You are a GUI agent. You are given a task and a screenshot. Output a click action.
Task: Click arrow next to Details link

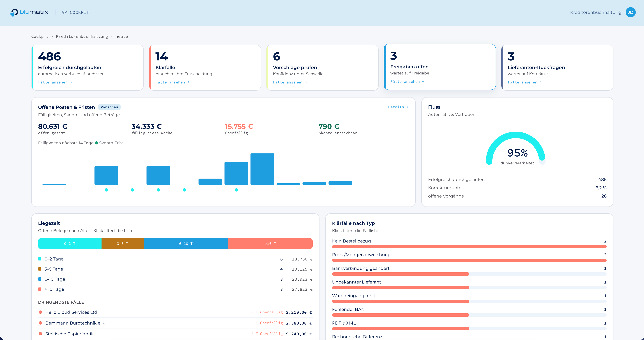pyautogui.click(x=407, y=107)
